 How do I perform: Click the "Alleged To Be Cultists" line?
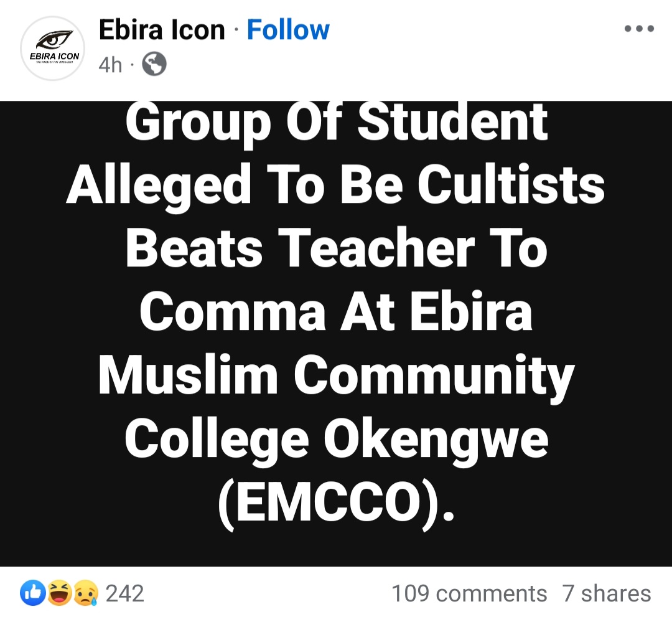point(336,185)
